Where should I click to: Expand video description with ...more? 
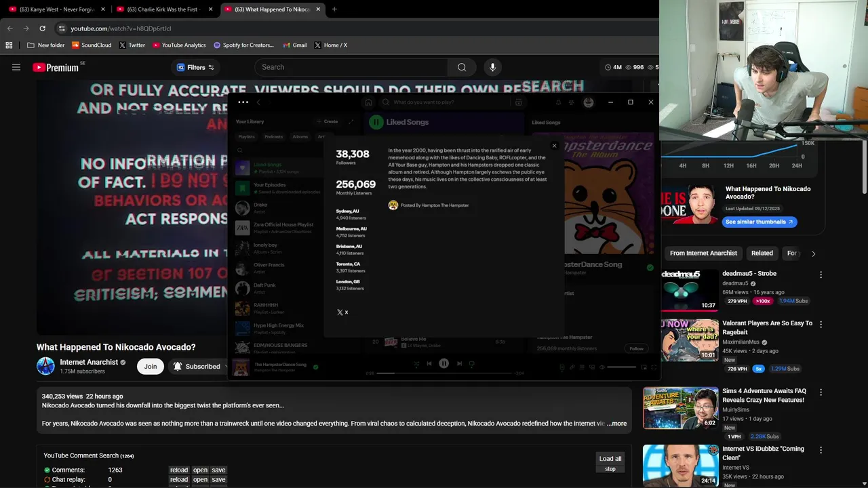(x=616, y=424)
